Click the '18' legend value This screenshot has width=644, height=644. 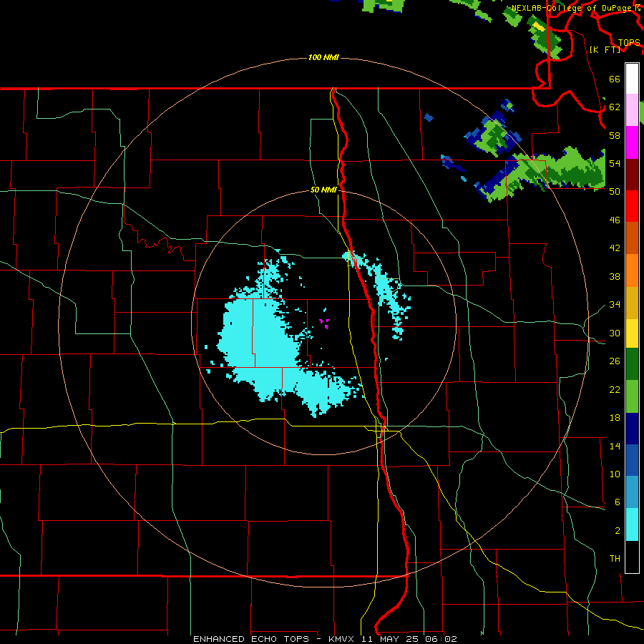pyautogui.click(x=615, y=418)
